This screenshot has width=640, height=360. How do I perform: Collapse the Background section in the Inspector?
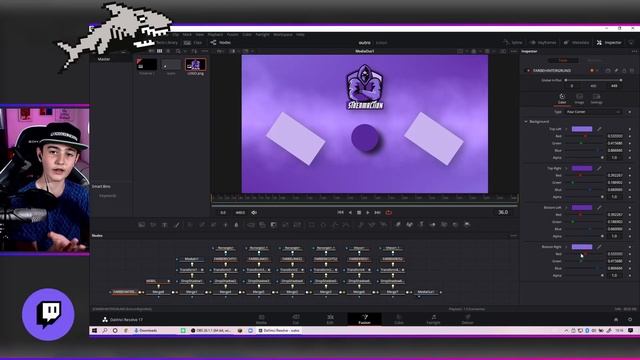pyautogui.click(x=526, y=122)
